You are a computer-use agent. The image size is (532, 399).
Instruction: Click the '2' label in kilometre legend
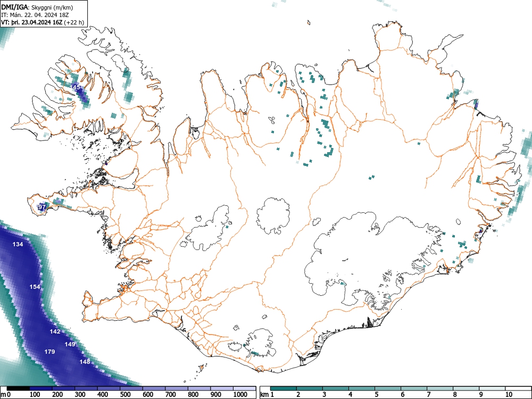(x=298, y=395)
